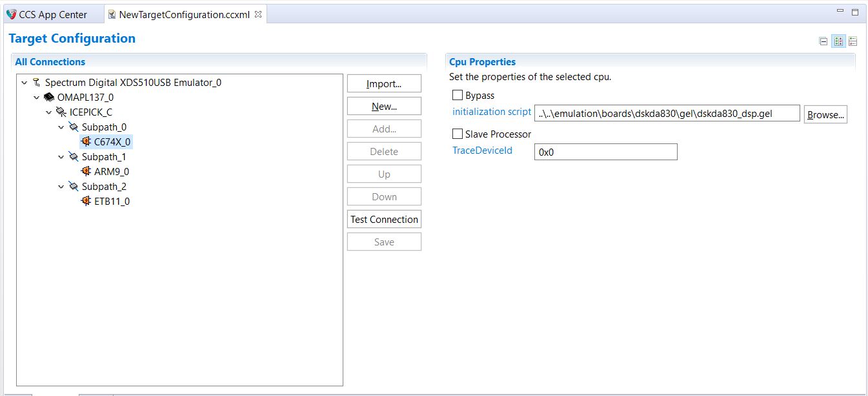Click the TraceDeviceId field showing 0x0
Screen dimensions: 868x396
click(x=606, y=152)
